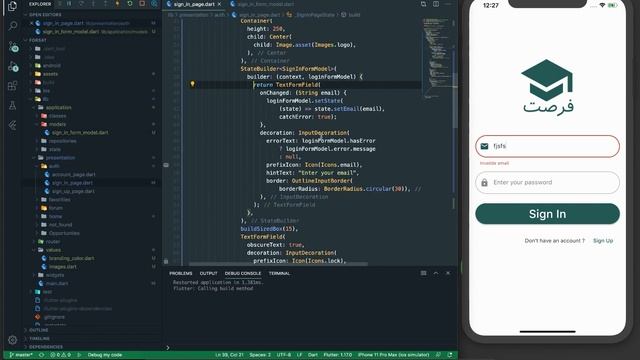
Task: Open the Explorer view in activity bar
Action: click(12, 6)
